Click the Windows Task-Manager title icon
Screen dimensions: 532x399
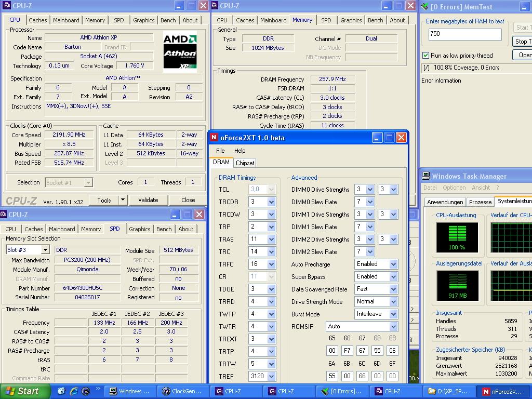click(426, 176)
